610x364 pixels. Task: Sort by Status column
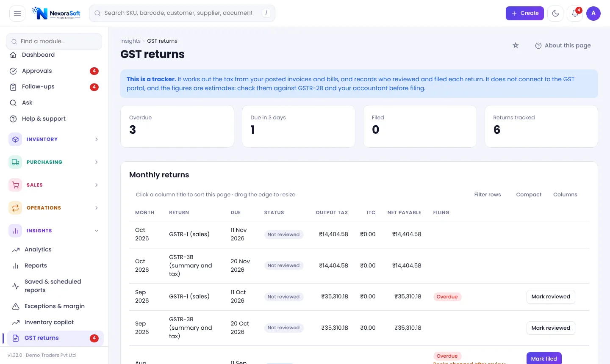[x=274, y=212]
